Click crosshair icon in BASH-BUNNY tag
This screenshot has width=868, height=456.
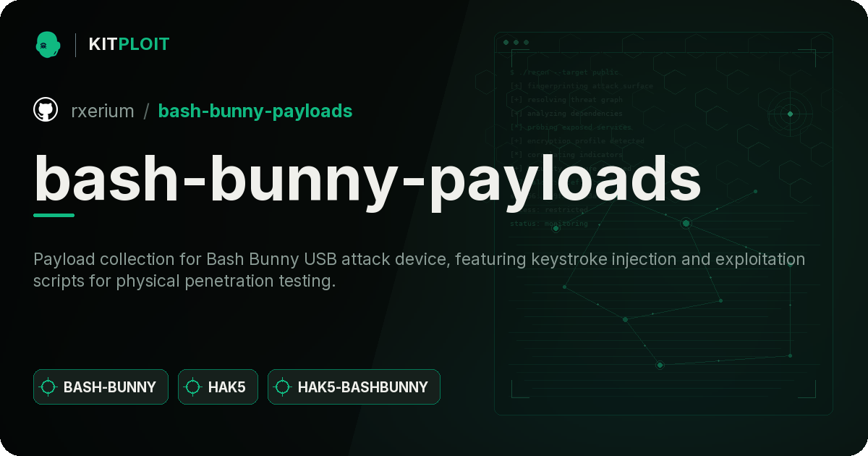click(x=48, y=387)
